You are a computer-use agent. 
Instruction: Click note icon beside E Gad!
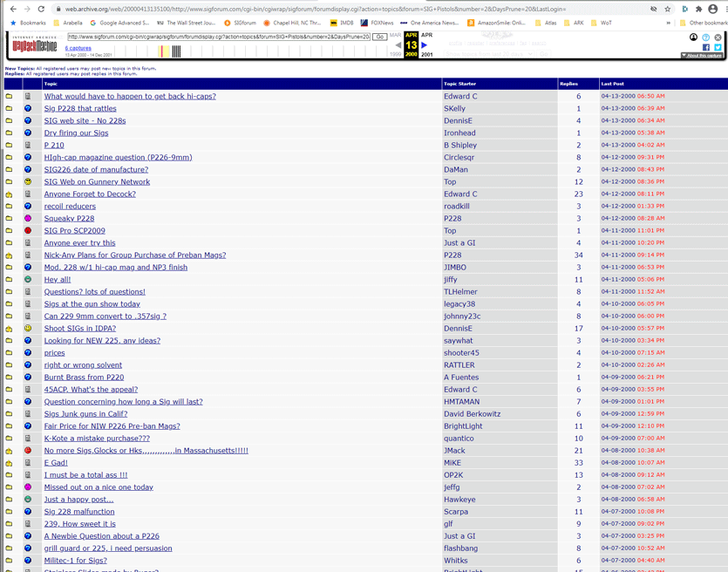(28, 462)
